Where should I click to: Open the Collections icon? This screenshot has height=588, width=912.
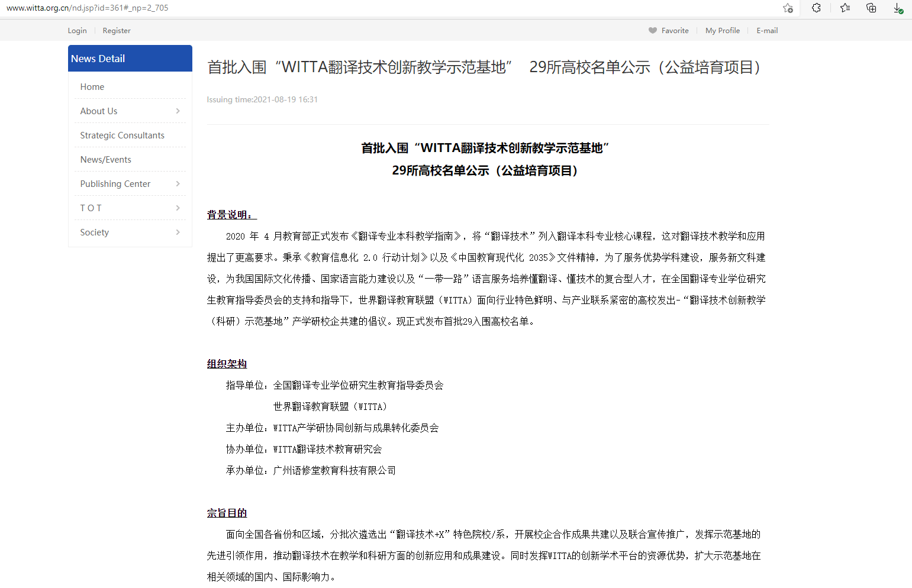871,8
